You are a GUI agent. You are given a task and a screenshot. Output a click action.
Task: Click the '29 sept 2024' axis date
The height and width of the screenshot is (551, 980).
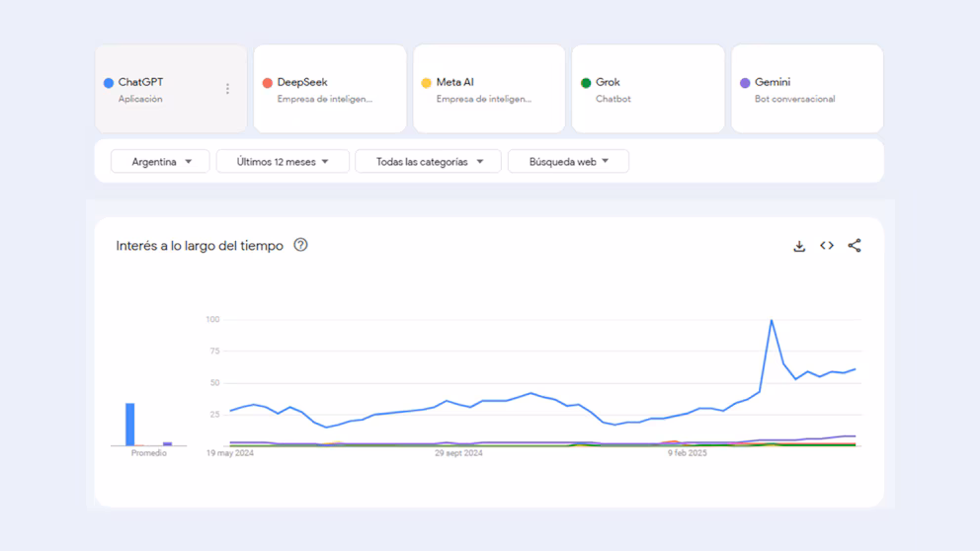tap(458, 453)
